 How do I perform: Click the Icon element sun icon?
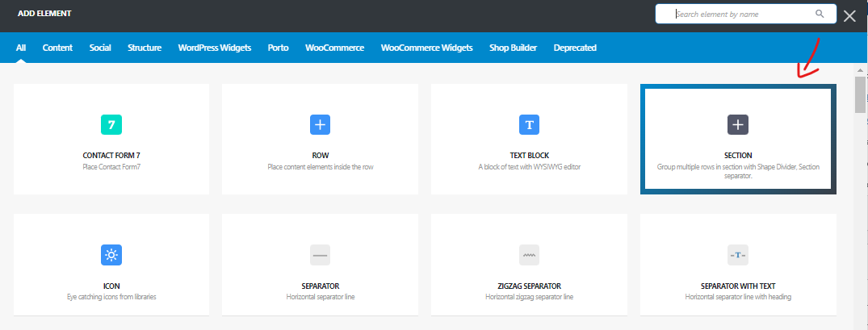point(111,255)
